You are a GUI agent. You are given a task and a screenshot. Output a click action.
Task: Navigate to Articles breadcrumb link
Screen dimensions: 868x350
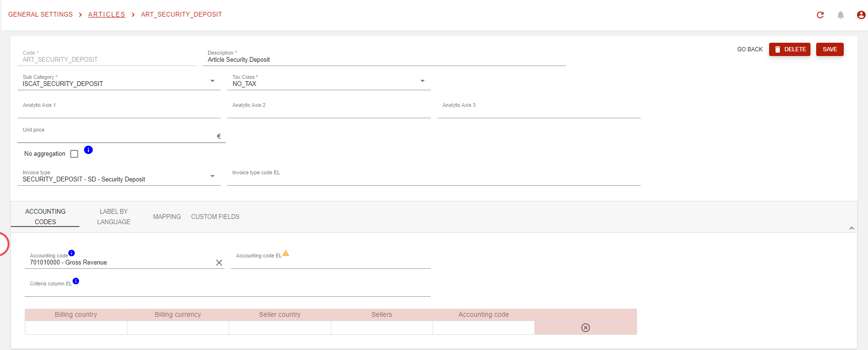(106, 15)
